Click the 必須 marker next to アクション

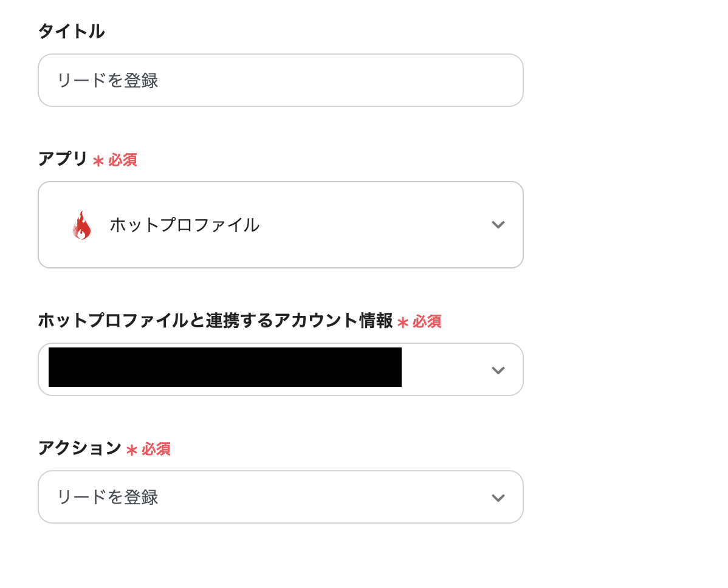pyautogui.click(x=156, y=450)
